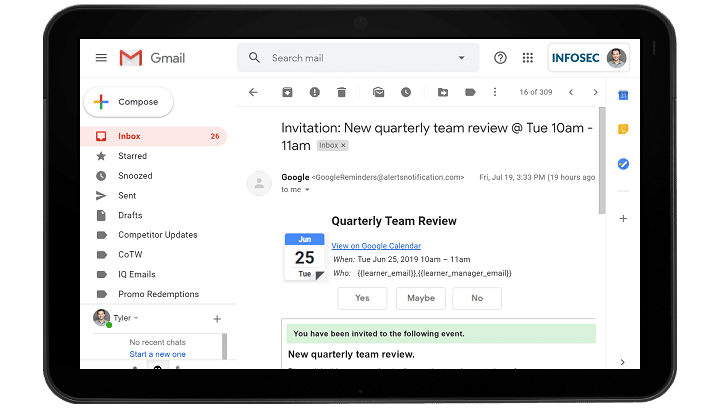The height and width of the screenshot is (408, 720).
Task: Expand the Tyler chat status dropdown
Action: 136,318
